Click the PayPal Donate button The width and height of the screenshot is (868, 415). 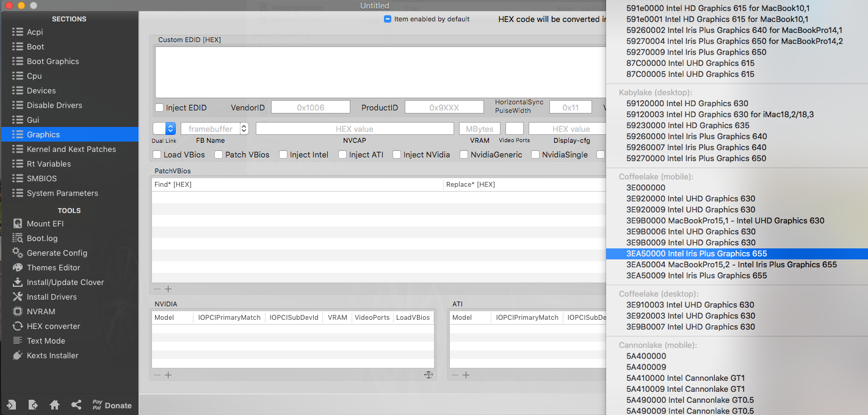pyautogui.click(x=112, y=405)
